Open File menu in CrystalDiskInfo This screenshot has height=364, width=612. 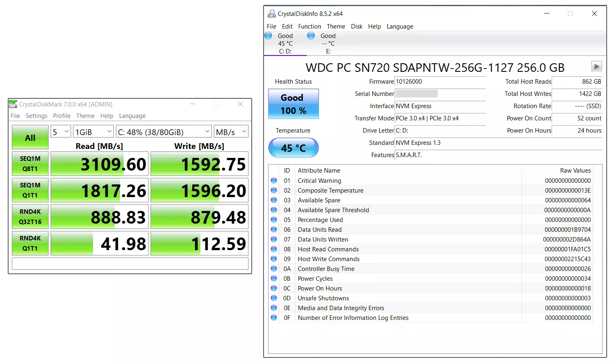pos(271,27)
